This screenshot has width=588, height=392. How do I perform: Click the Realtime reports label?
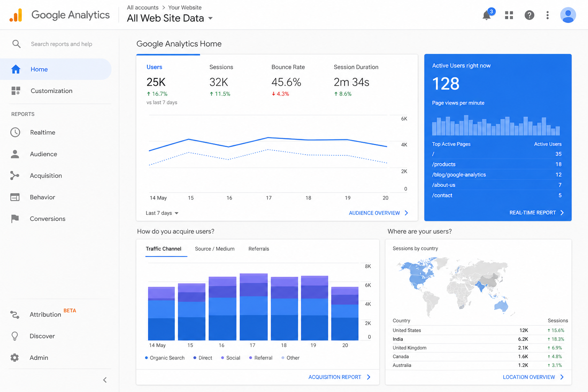coord(43,132)
